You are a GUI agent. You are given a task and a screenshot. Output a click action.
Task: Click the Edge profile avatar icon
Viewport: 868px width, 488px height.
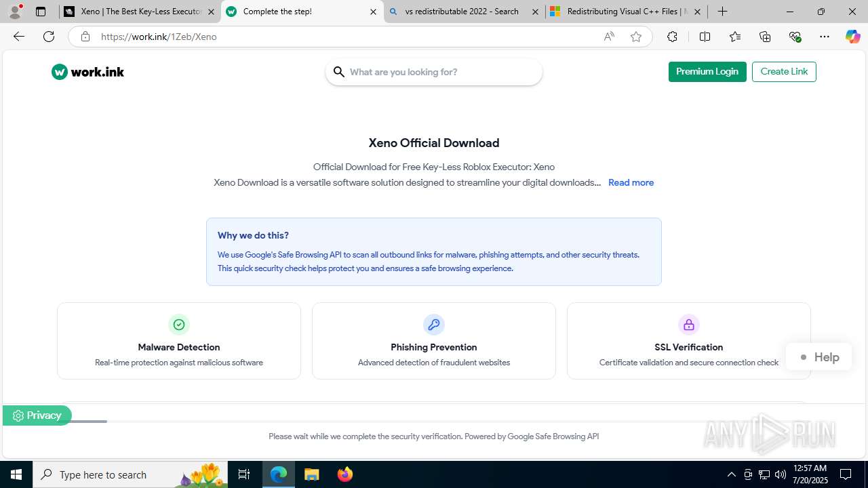pos(15,12)
